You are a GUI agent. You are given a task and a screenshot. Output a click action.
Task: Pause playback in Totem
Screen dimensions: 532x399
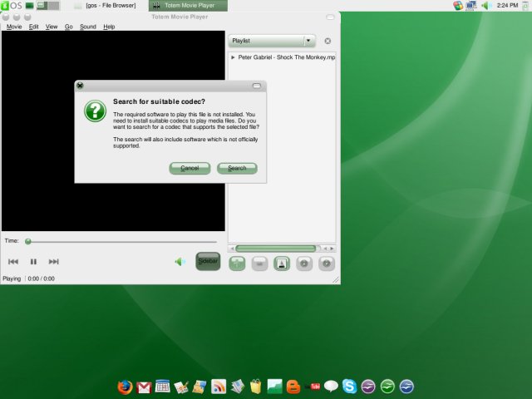pos(33,262)
